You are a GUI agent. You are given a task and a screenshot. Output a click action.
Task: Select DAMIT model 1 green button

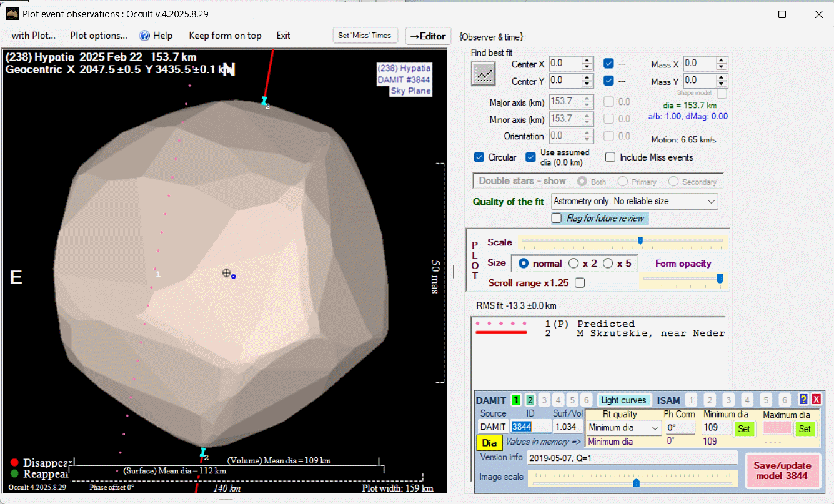coord(516,400)
